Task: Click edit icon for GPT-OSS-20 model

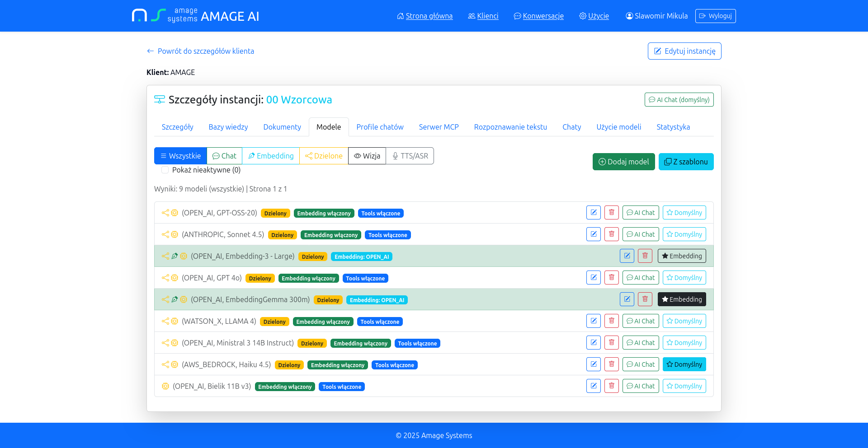Action: (593, 213)
